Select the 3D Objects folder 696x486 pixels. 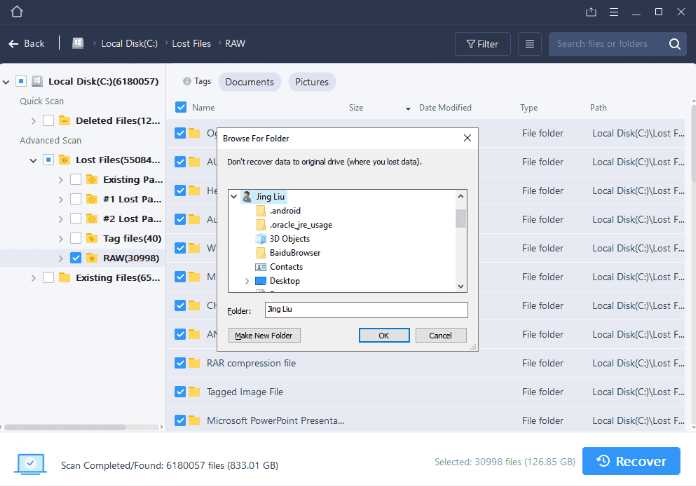click(x=289, y=239)
